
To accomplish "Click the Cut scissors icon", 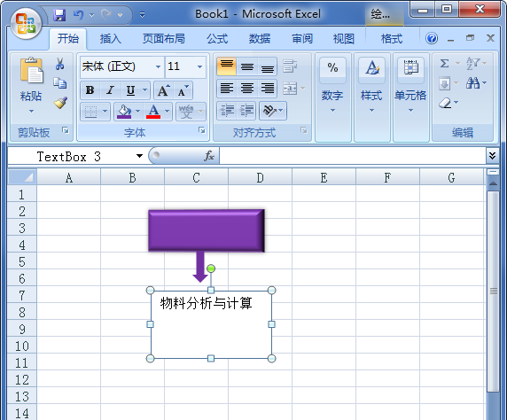I will [59, 64].
